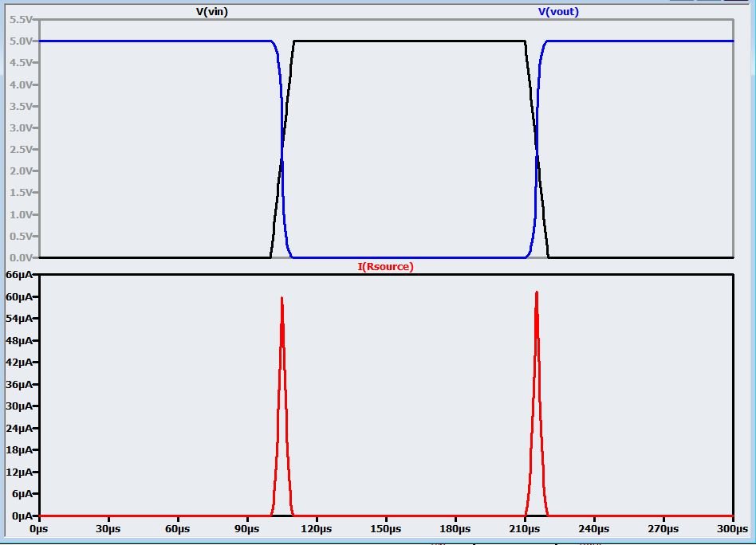Click the 90µs time axis label

[x=246, y=528]
